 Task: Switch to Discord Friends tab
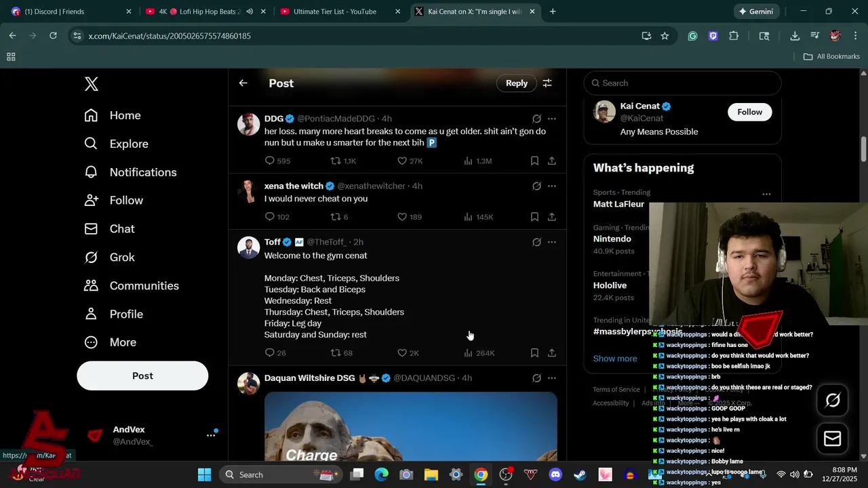coord(70,12)
